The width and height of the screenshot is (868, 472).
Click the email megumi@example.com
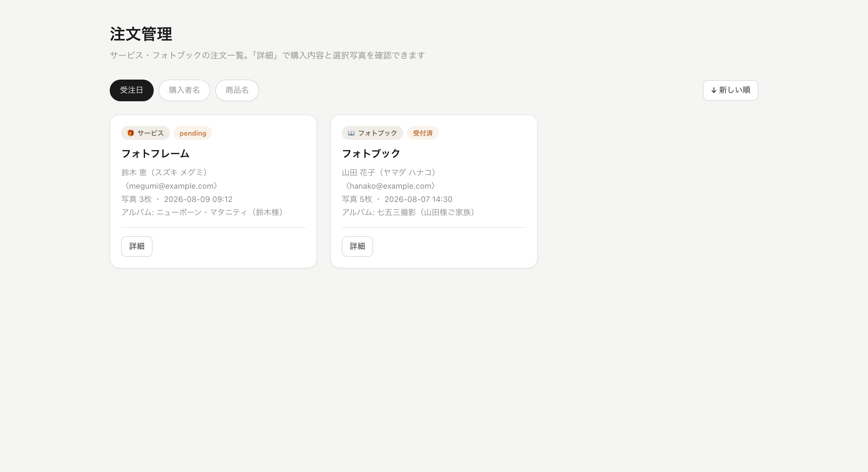(x=171, y=186)
